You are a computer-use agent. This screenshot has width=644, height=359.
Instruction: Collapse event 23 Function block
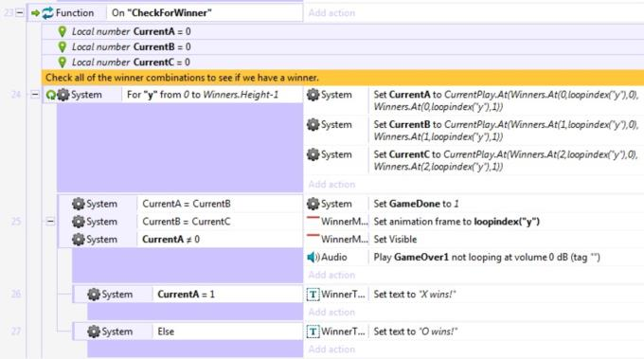coord(19,13)
